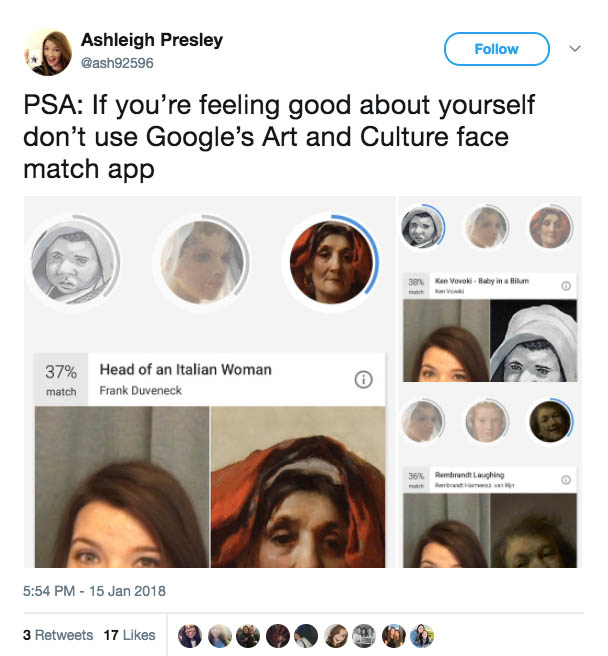Click the 37% match label
This screenshot has height=656, width=608.
61,379
